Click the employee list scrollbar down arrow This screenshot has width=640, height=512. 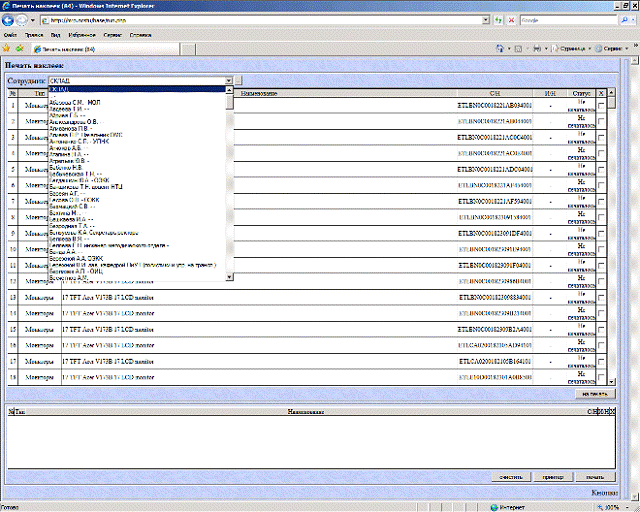(230, 275)
